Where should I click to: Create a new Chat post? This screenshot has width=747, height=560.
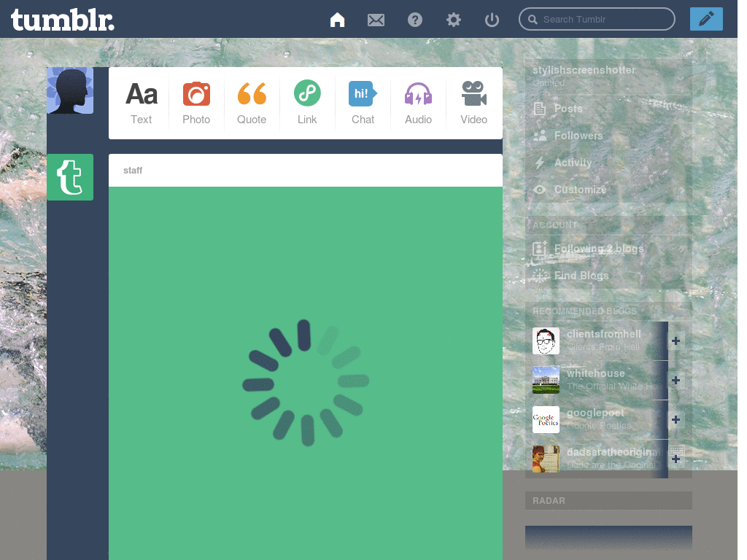pos(363,104)
